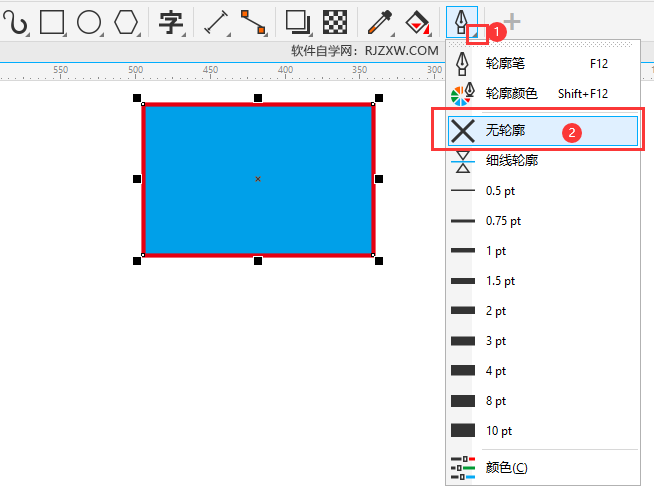
Task: Click the left-middle selection handle
Action: [137, 179]
